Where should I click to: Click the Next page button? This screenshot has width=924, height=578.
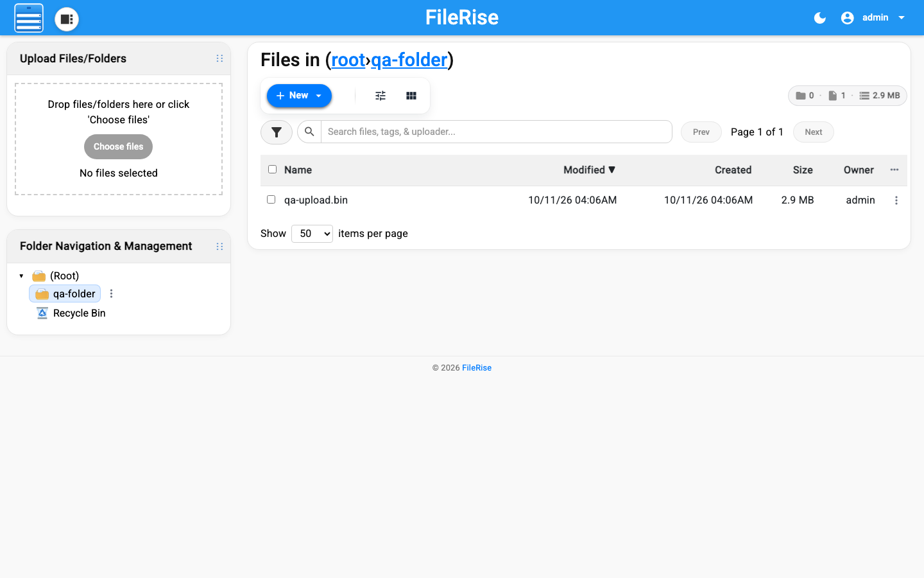[x=814, y=132]
